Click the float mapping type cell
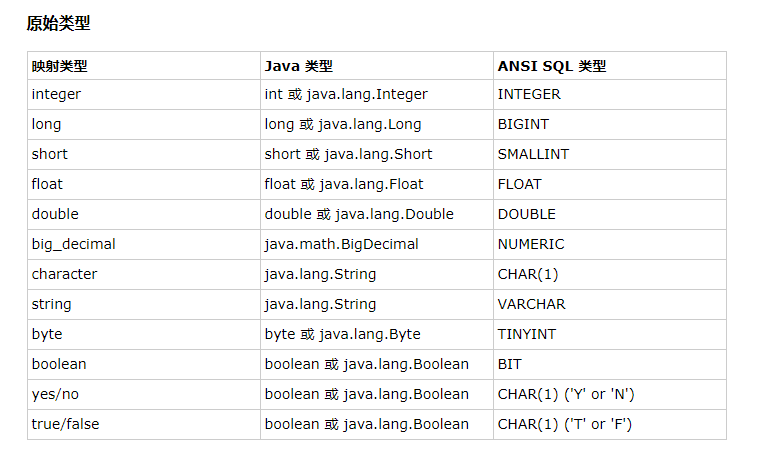This screenshot has width=761, height=459. coord(46,184)
